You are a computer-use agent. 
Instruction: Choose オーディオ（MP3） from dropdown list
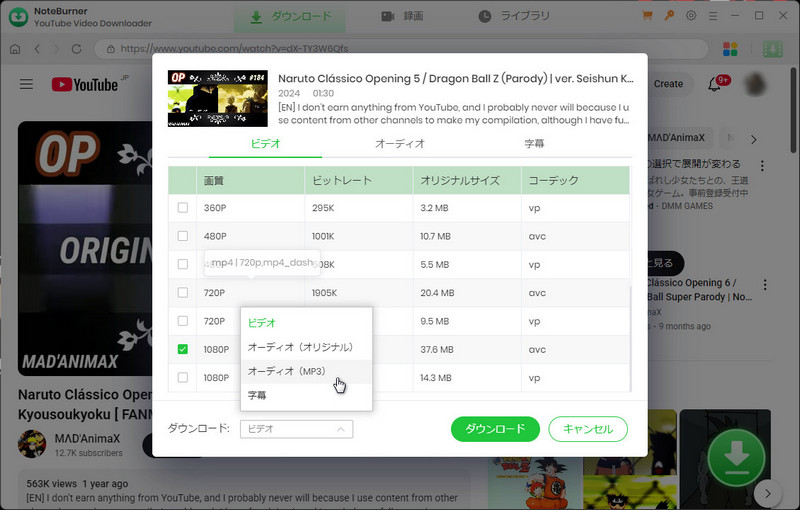click(306, 371)
